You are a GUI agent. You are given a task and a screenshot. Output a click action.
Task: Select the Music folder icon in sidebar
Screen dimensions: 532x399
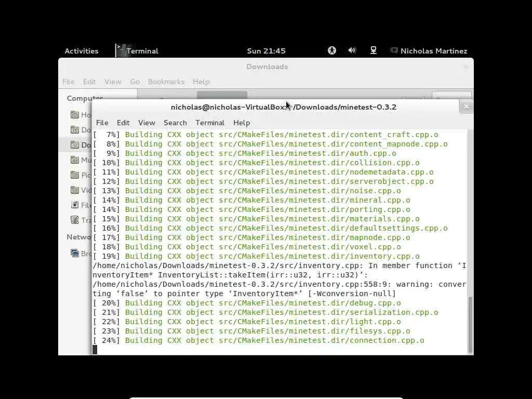point(75,160)
